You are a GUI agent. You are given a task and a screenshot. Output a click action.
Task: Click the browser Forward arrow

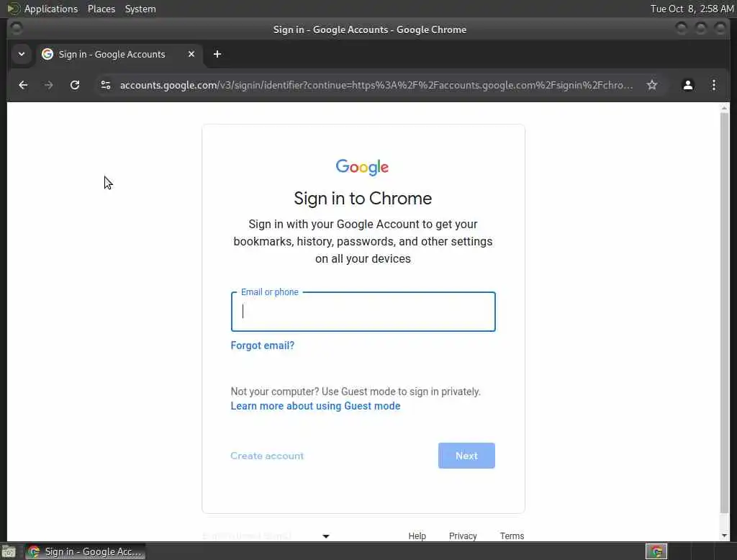[x=48, y=85]
